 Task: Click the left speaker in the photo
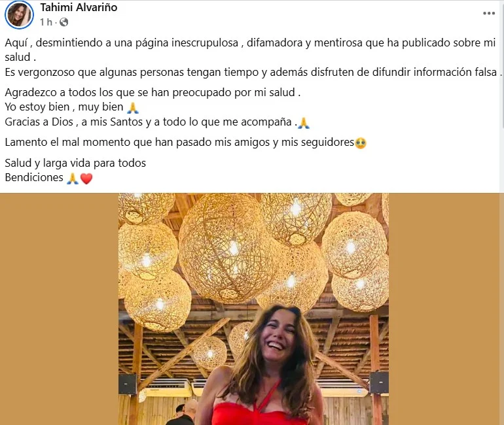coord(128,383)
